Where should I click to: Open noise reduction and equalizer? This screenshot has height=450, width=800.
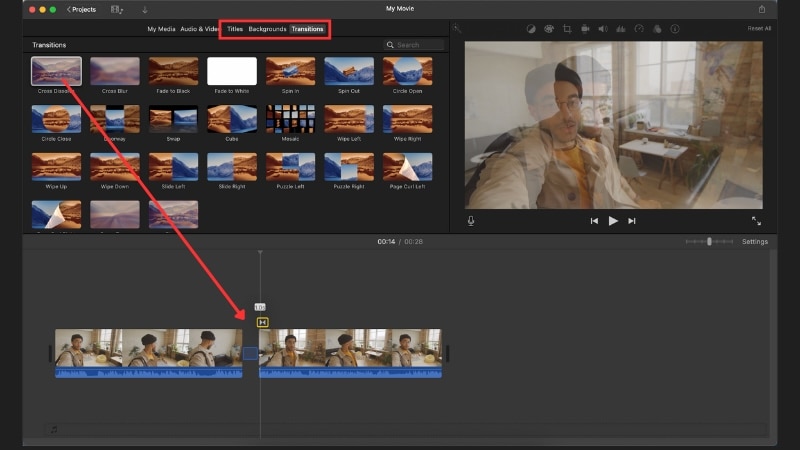click(620, 29)
